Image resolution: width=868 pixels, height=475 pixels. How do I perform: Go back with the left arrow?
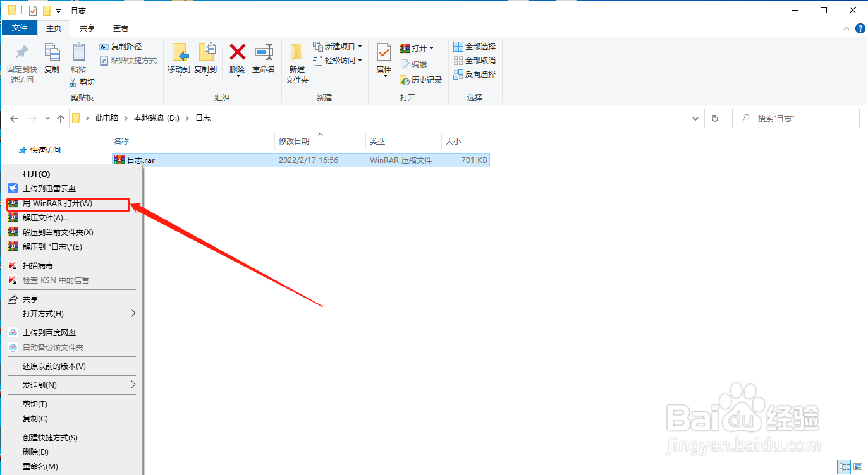point(15,118)
